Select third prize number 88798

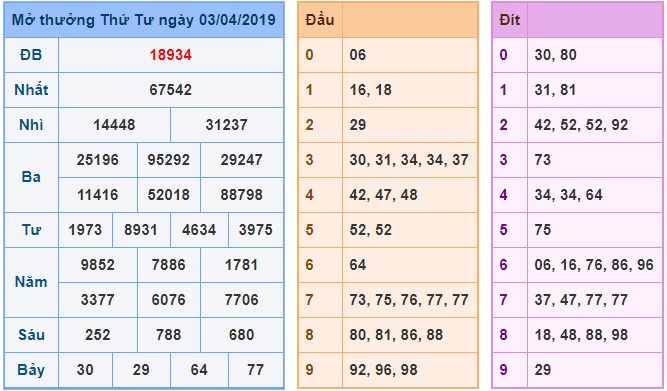241,195
